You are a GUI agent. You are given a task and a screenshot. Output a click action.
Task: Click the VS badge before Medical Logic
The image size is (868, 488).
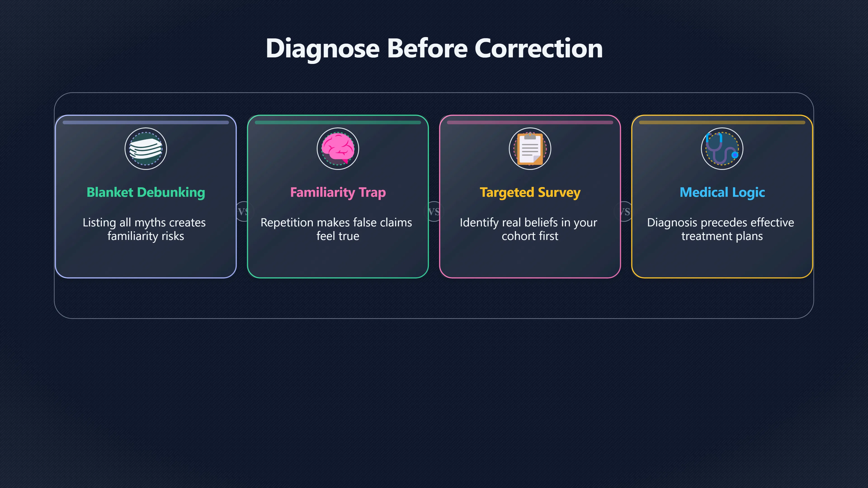[x=625, y=211]
